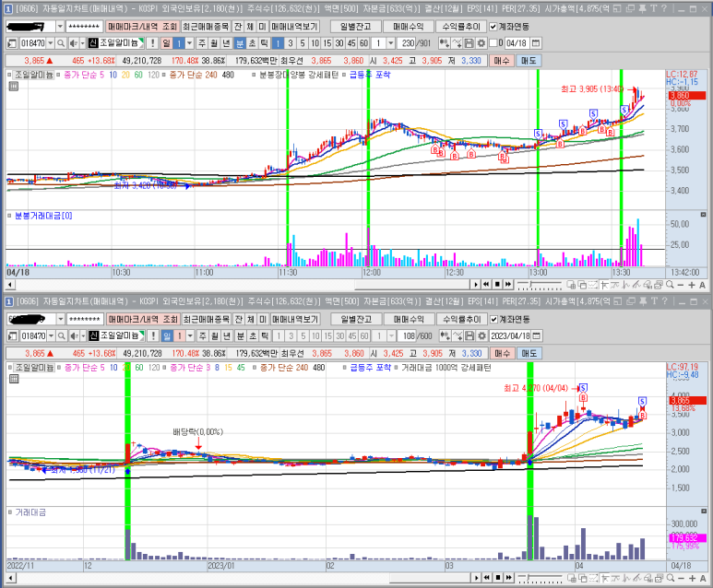
Task: Click candle count field 230 in top window
Action: click(407, 43)
